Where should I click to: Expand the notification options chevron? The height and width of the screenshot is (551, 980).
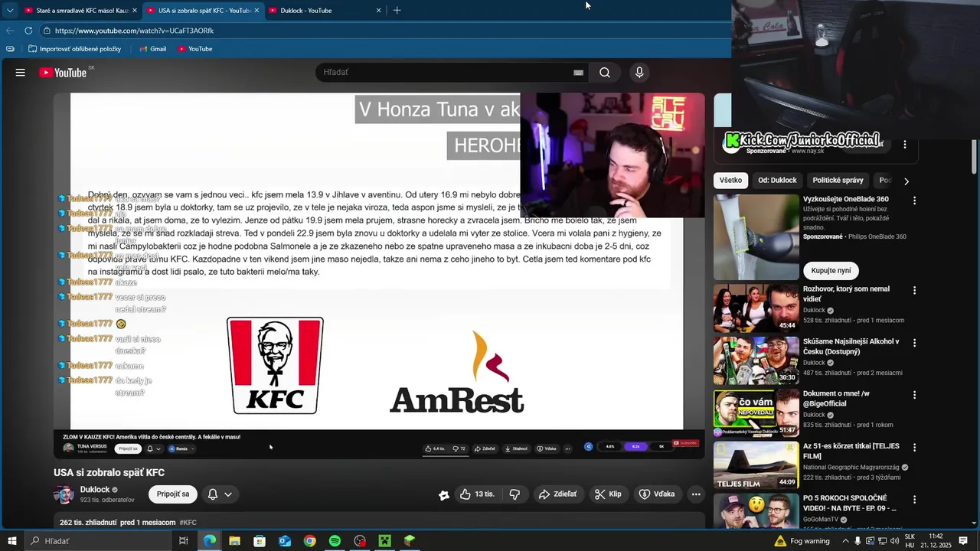pyautogui.click(x=228, y=494)
